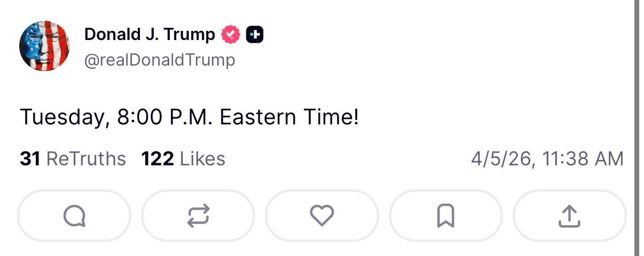
Task: Click the word "Tuesday" in the post
Action: click(61, 118)
